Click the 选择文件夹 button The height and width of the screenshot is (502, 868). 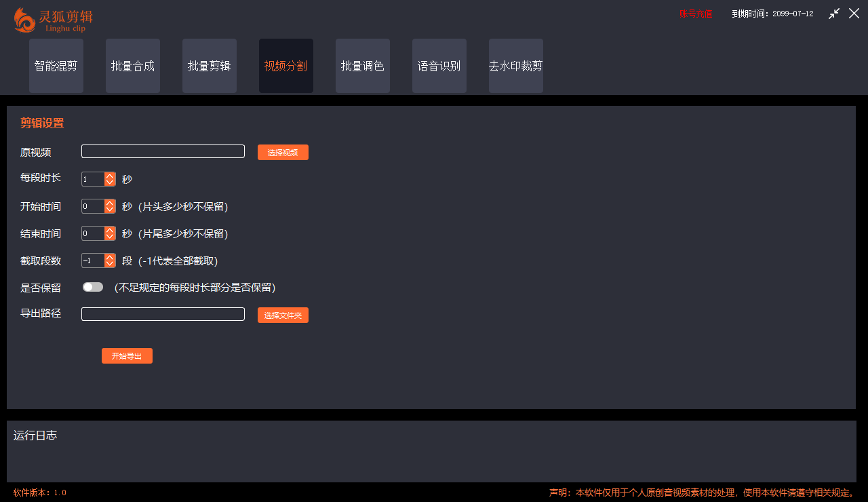click(x=283, y=315)
